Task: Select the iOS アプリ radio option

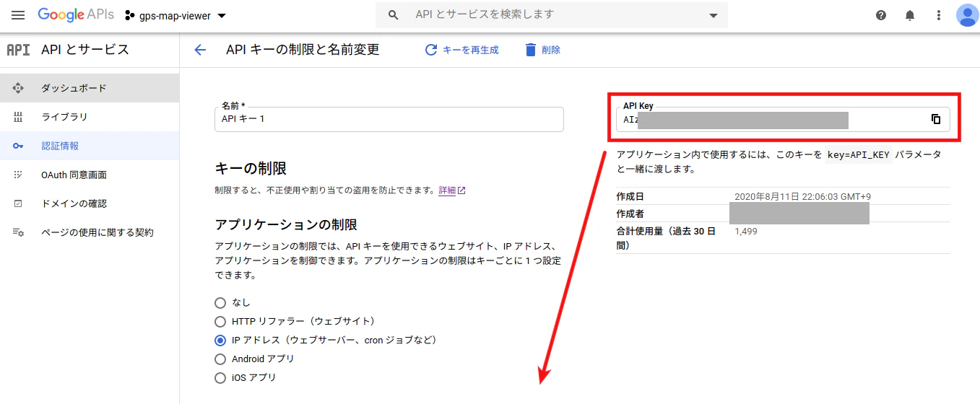Action: (x=220, y=377)
